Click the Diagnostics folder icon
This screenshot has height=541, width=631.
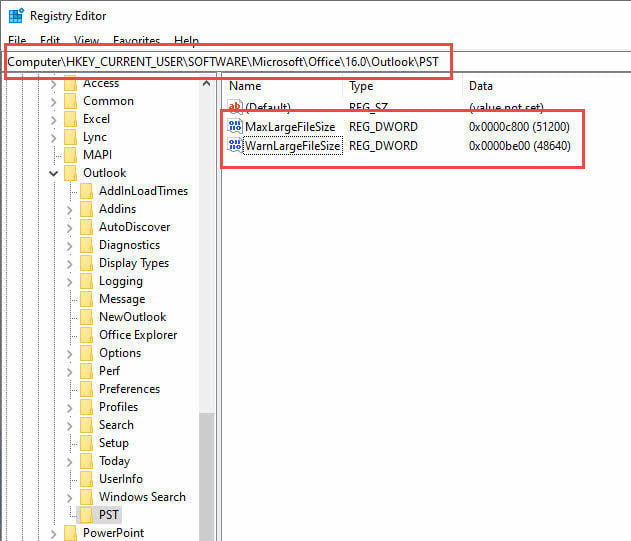point(87,245)
